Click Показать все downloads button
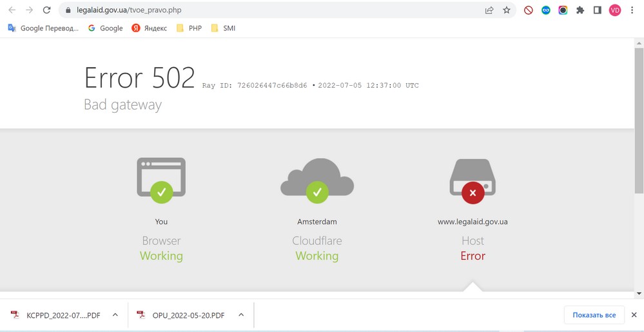 [594, 315]
